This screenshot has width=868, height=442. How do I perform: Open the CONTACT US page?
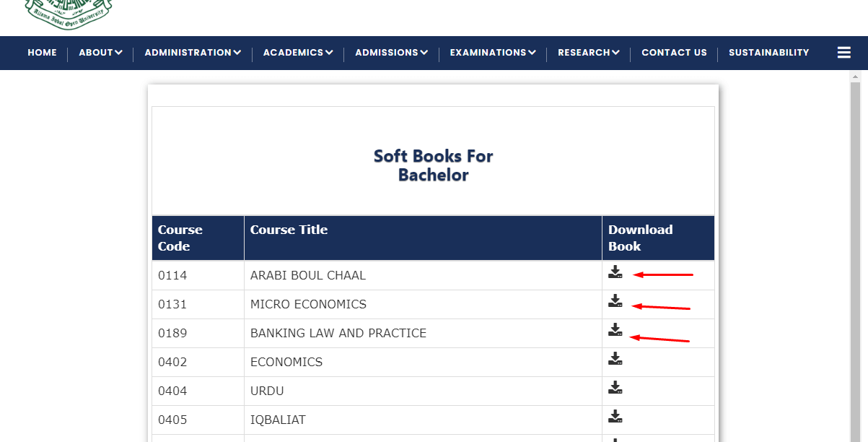pos(674,52)
